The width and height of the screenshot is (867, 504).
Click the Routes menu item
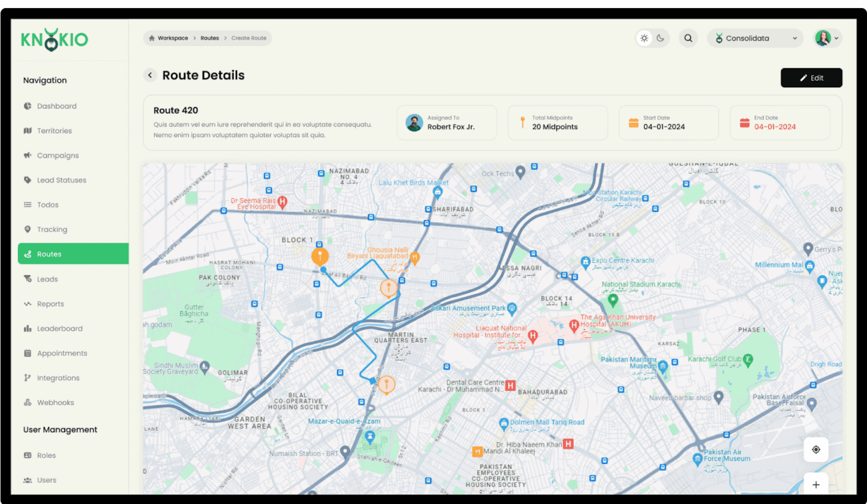(x=73, y=254)
